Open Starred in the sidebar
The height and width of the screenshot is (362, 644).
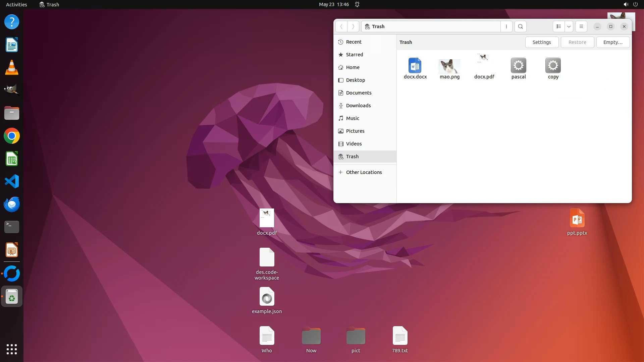tap(354, 55)
